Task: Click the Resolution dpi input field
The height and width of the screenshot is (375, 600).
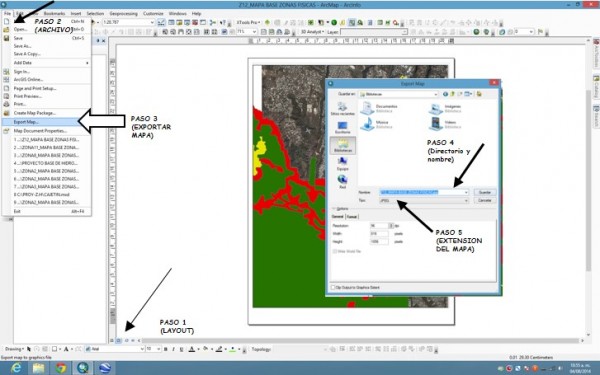Action: (379, 226)
